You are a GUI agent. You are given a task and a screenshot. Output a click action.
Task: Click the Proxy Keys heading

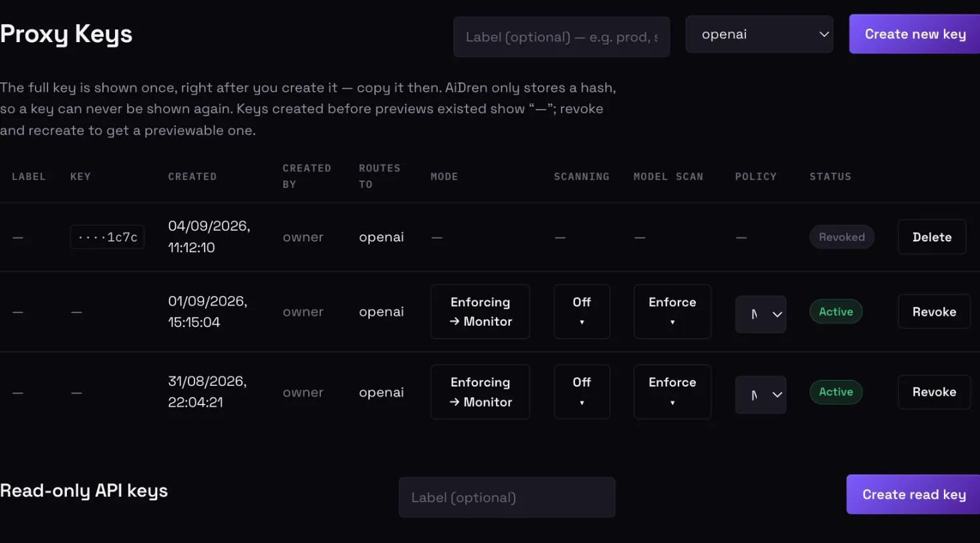pos(66,33)
